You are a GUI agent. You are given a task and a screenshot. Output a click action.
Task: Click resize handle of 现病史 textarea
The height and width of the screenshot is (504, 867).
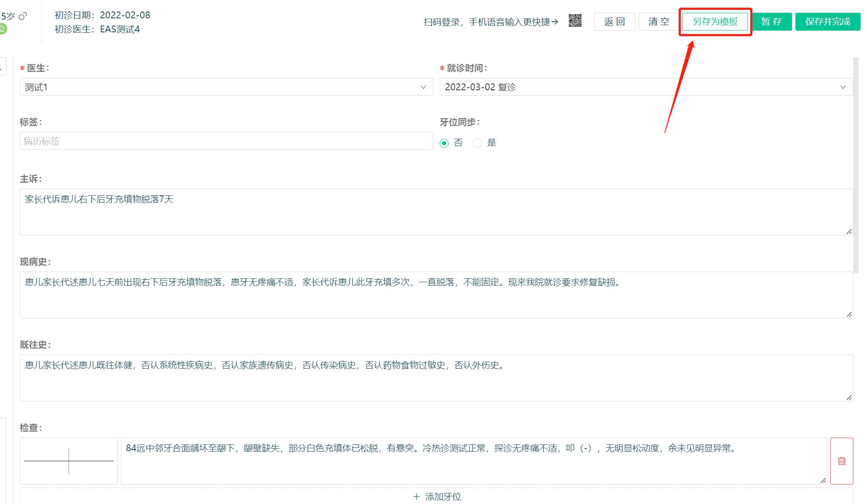tap(849, 314)
